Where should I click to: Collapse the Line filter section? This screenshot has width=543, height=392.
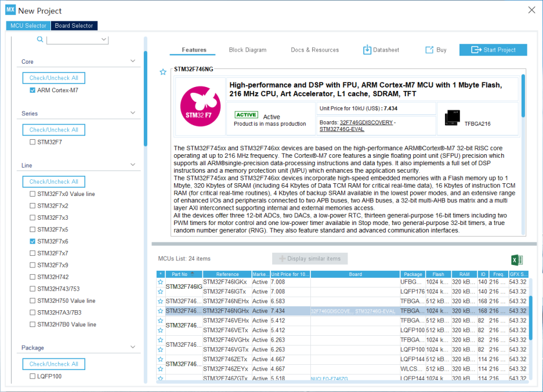pyautogui.click(x=133, y=165)
